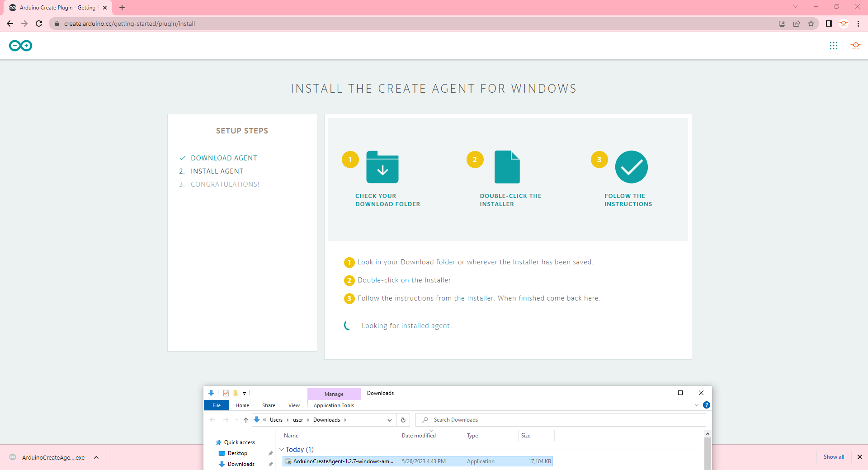Sort files by the Type column header
Screen dimensions: 868x470
(472, 436)
